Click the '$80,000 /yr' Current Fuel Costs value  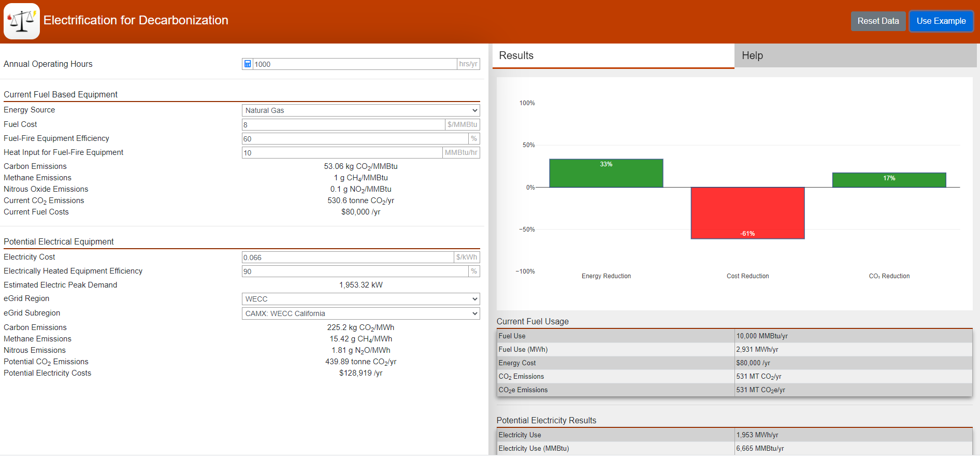tap(361, 212)
